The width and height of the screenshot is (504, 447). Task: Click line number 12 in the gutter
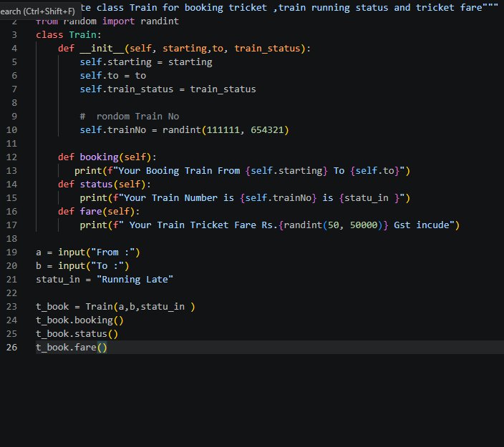pos(11,157)
